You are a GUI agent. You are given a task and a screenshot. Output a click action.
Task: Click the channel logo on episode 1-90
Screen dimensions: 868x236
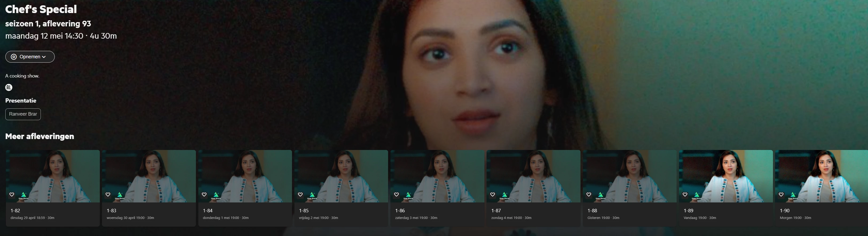click(x=793, y=195)
